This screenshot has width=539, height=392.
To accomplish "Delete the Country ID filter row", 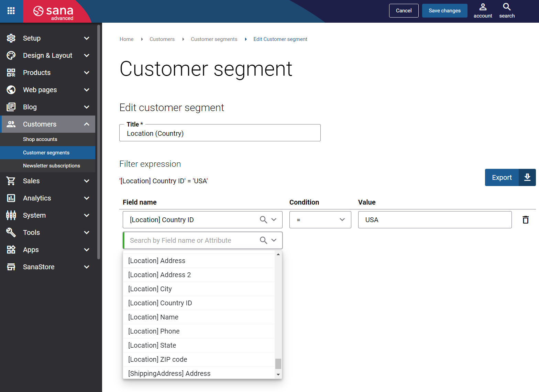I will click(526, 220).
